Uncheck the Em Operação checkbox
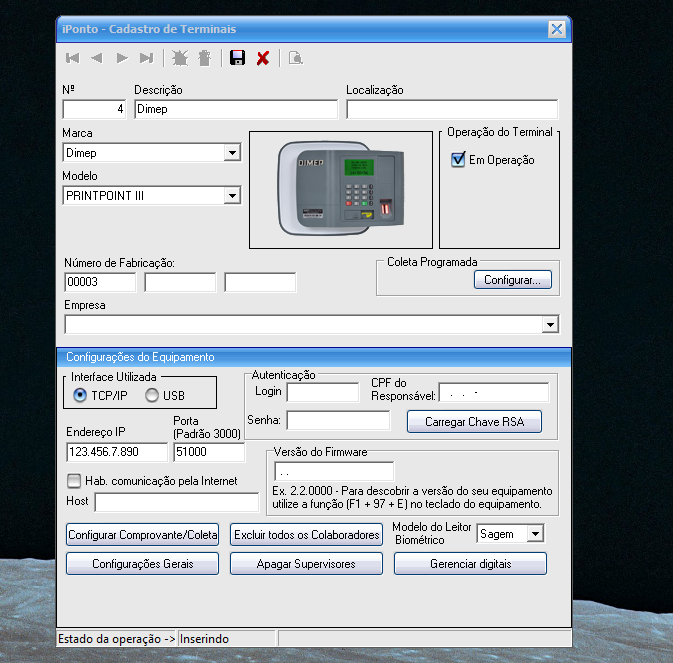 tap(459, 160)
